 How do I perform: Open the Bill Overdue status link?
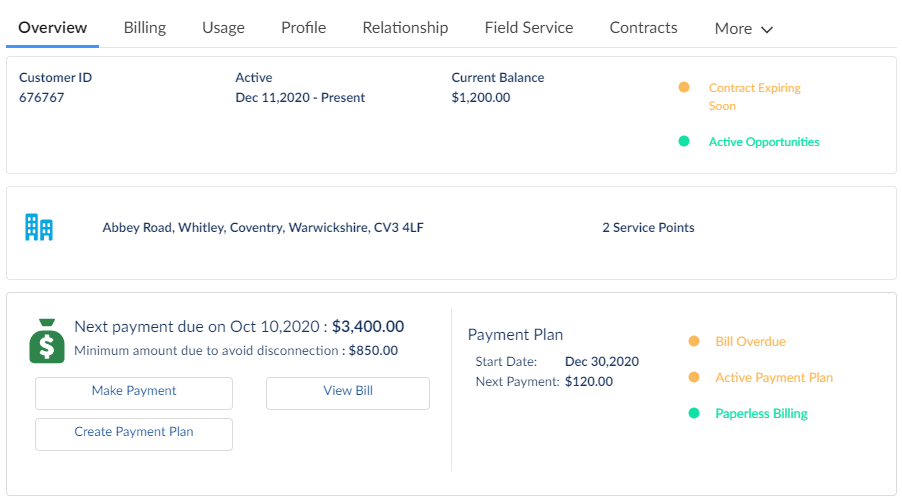[750, 341]
